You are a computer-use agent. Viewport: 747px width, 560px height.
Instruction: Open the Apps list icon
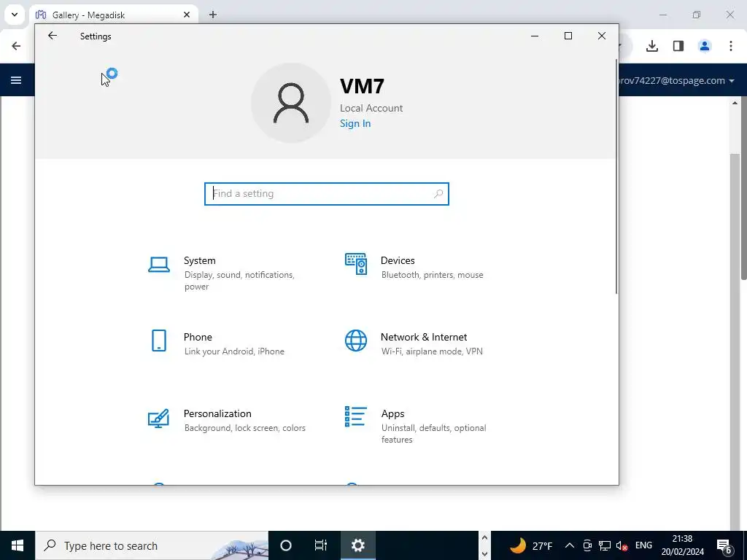click(x=356, y=416)
